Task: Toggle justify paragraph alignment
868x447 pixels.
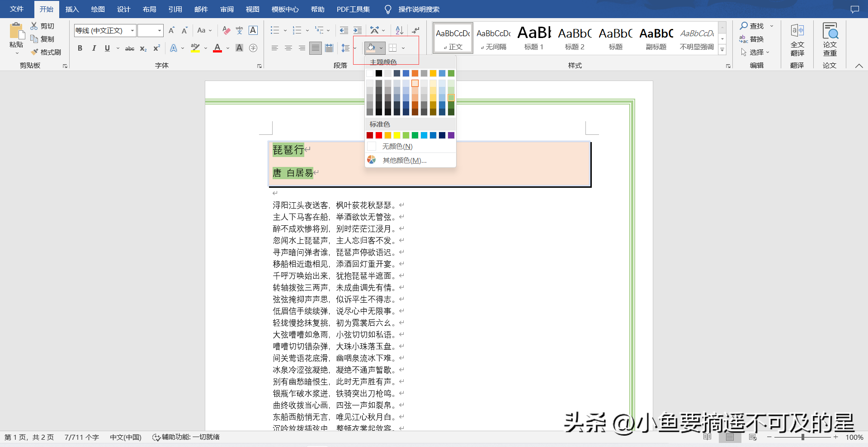Action: click(x=316, y=48)
